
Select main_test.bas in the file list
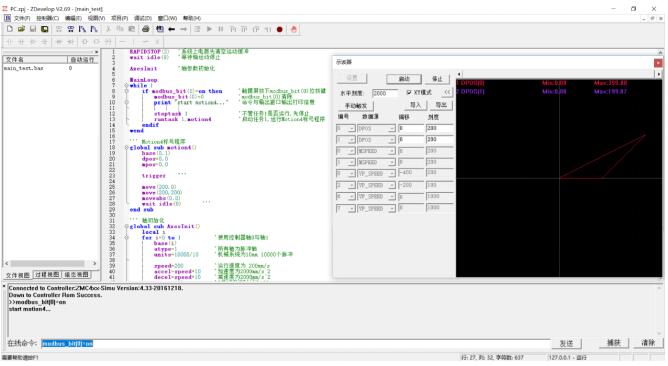pos(24,68)
